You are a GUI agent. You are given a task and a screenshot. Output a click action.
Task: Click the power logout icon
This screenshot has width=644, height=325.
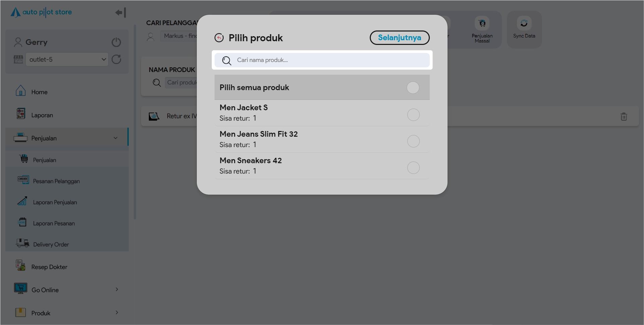click(116, 42)
